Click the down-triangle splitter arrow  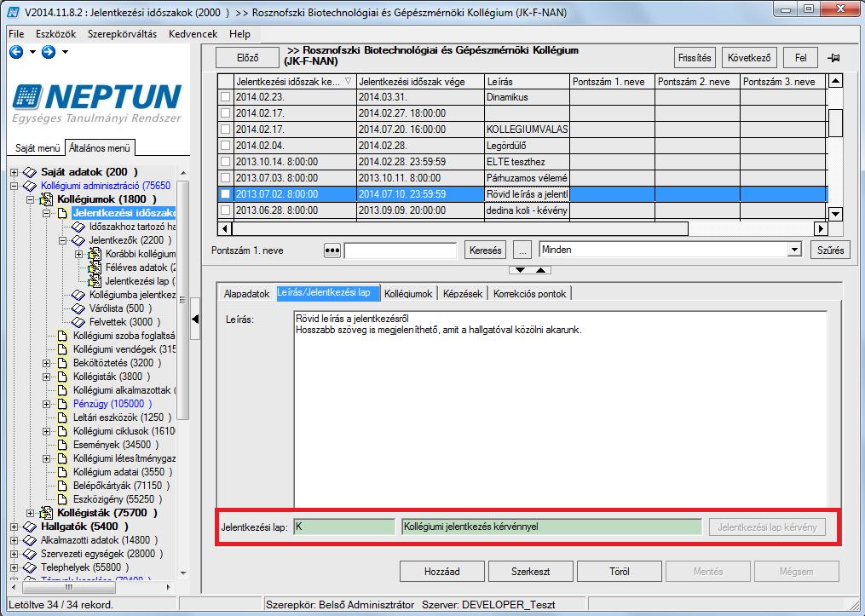pyautogui.click(x=520, y=270)
